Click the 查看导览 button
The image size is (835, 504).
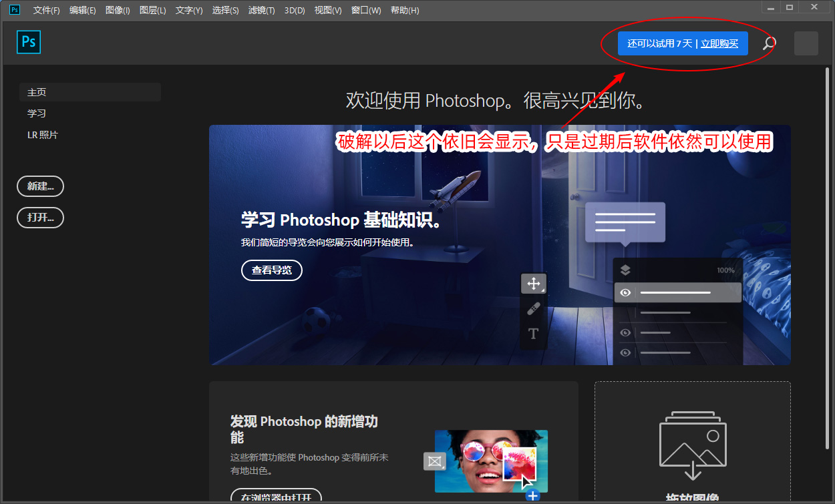pyautogui.click(x=272, y=270)
